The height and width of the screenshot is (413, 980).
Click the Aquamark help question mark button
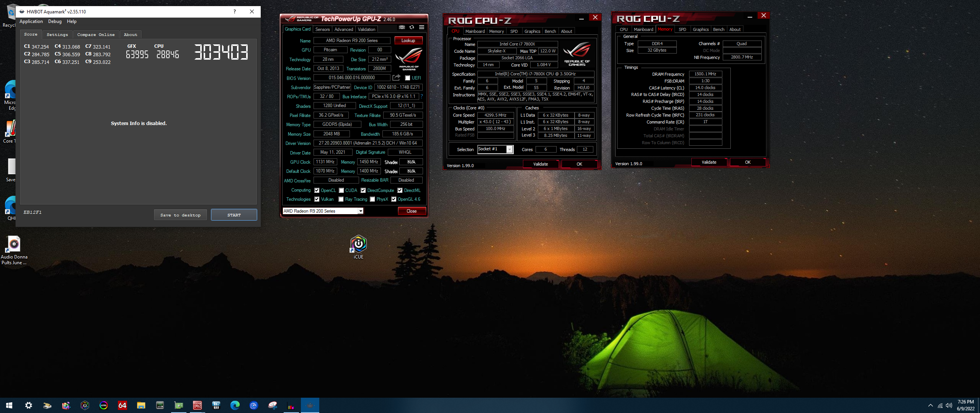(x=234, y=11)
